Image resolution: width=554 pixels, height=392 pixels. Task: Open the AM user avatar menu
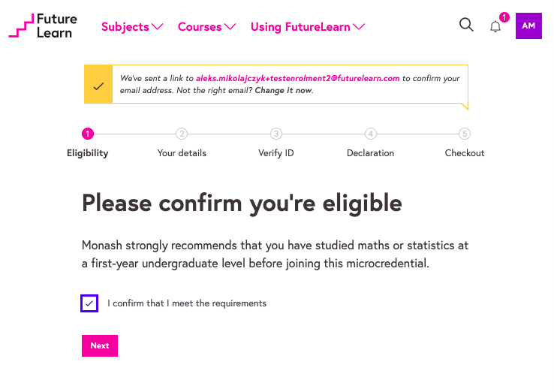(528, 26)
